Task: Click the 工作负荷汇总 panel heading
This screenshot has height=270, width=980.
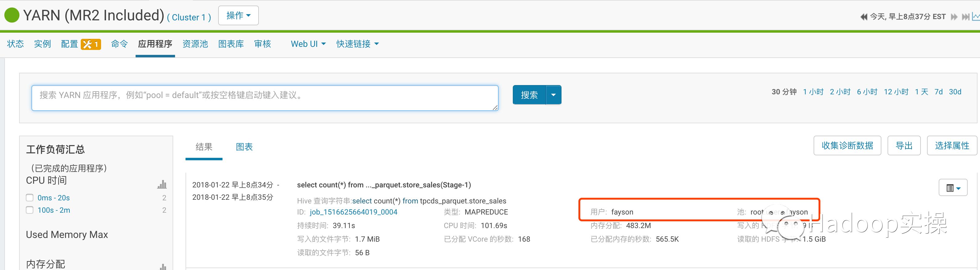Action: (x=55, y=149)
